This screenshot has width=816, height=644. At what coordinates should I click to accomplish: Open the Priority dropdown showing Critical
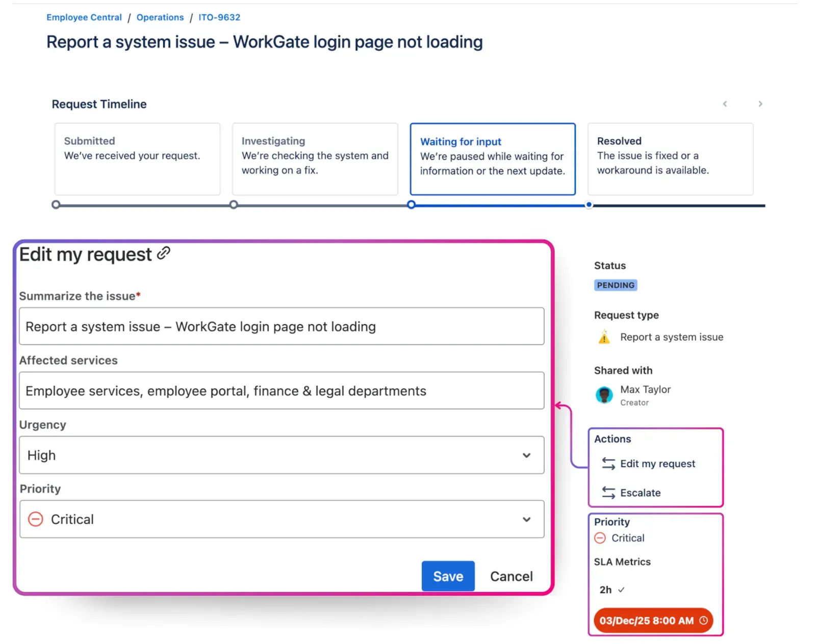(x=527, y=519)
